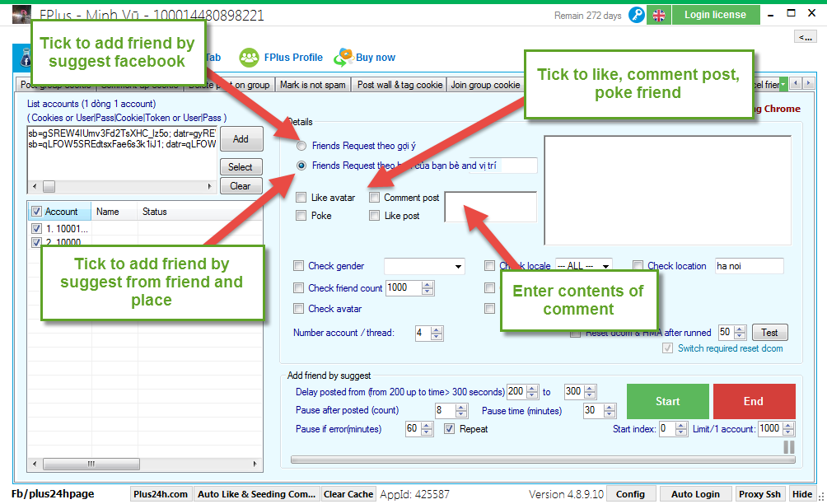This screenshot has height=504, width=827.
Task: Increase the Pause if error minutes value
Action: point(428,426)
